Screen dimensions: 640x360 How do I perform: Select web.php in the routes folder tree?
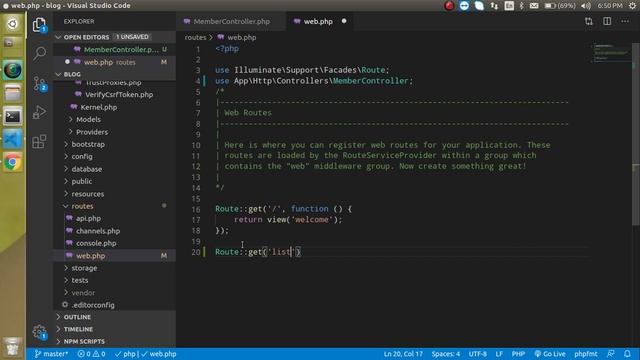coord(91,256)
